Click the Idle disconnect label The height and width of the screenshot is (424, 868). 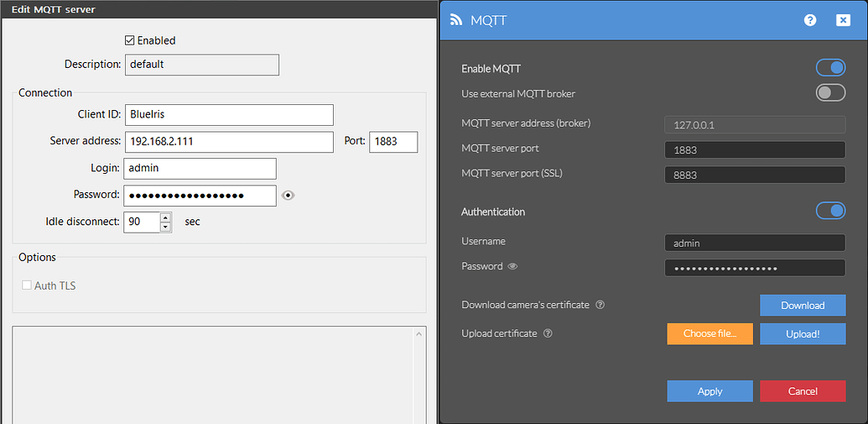[82, 222]
